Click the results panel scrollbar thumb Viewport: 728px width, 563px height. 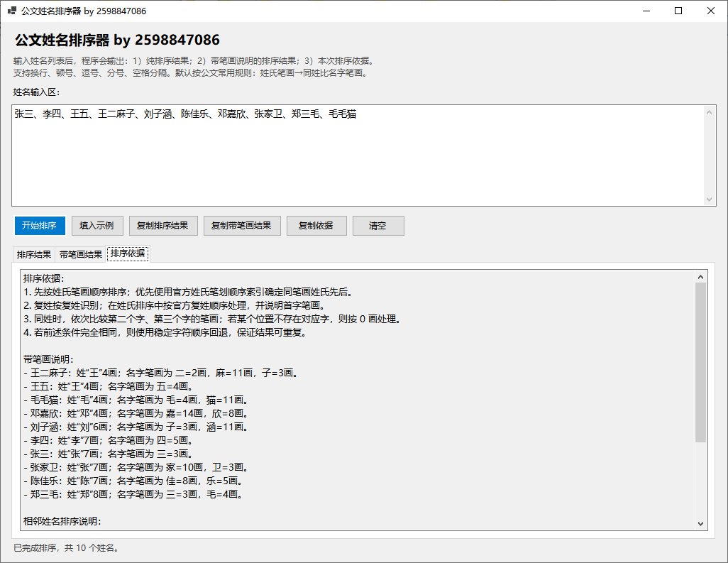click(x=701, y=362)
